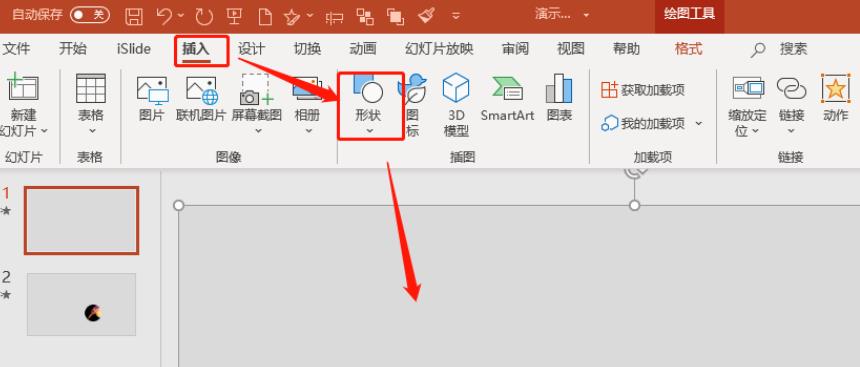
Task: Open the star icon dropdown arrow
Action: click(310, 16)
